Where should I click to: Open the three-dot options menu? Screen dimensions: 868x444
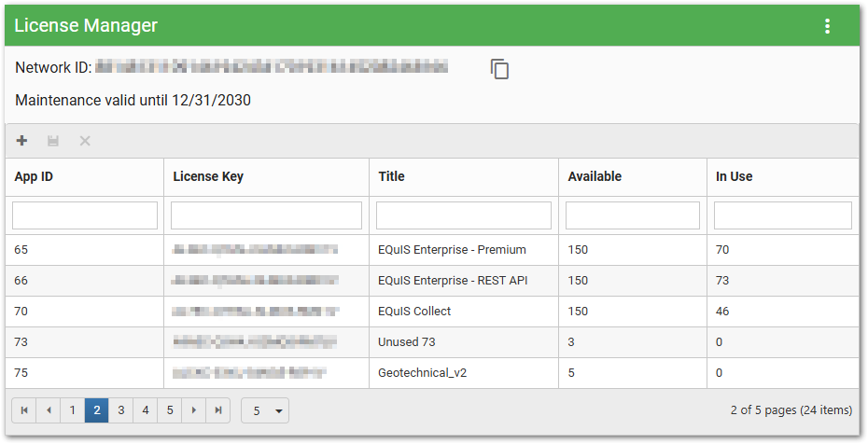[x=827, y=26]
